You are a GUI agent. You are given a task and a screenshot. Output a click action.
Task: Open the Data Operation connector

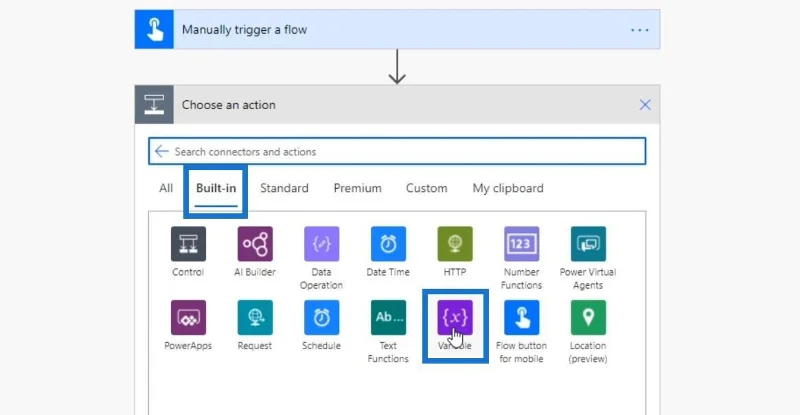click(321, 244)
